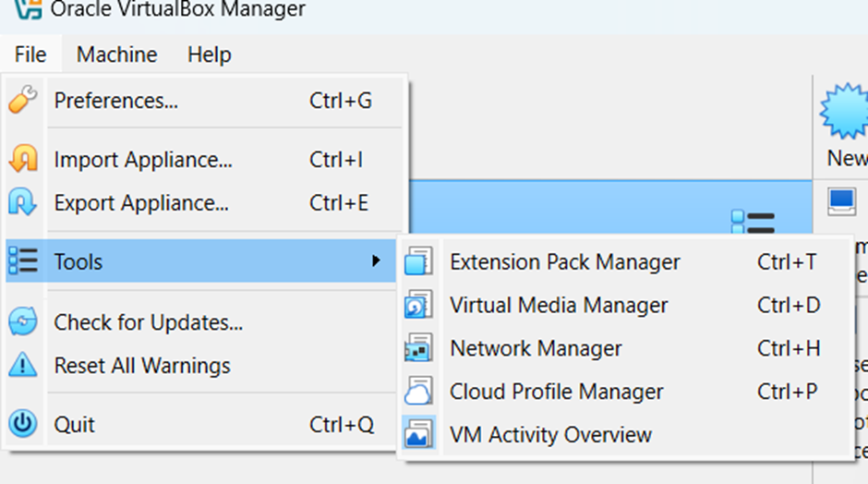Click the Ctrl+I shortcut label

click(x=336, y=160)
